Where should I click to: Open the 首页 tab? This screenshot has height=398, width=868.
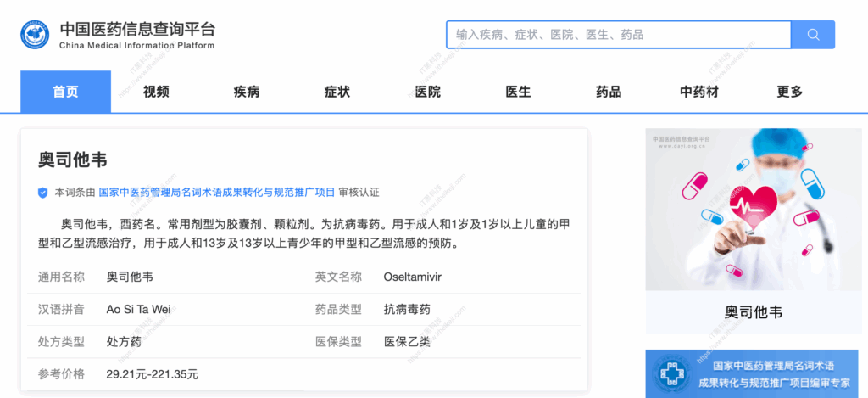[66, 92]
